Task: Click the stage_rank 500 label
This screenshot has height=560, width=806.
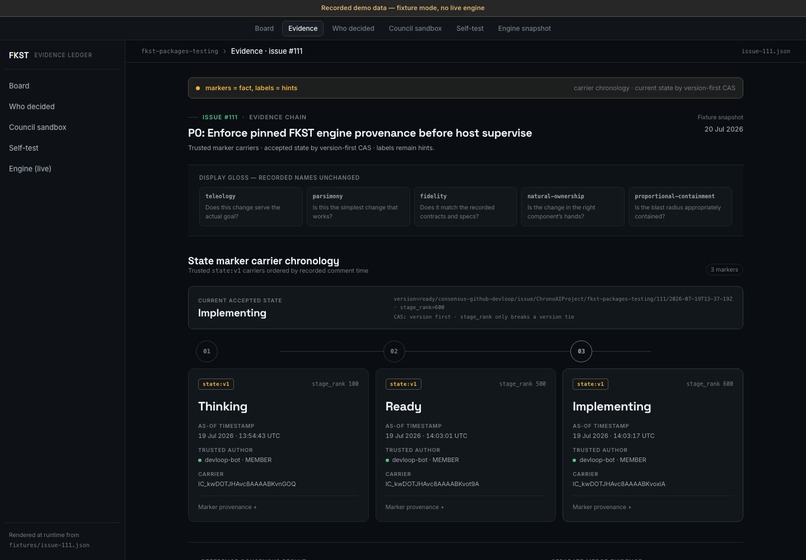Action: 522,384
